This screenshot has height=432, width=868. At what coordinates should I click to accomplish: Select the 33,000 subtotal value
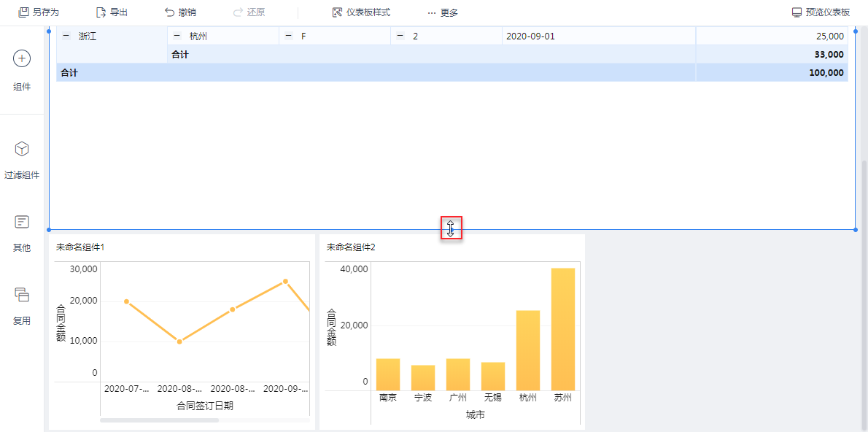tap(772, 54)
